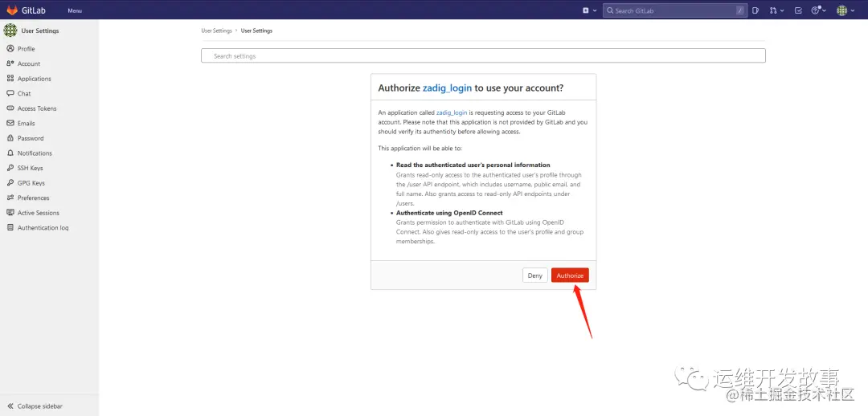
Task: Open zadig_login link in the heading
Action: (448, 88)
